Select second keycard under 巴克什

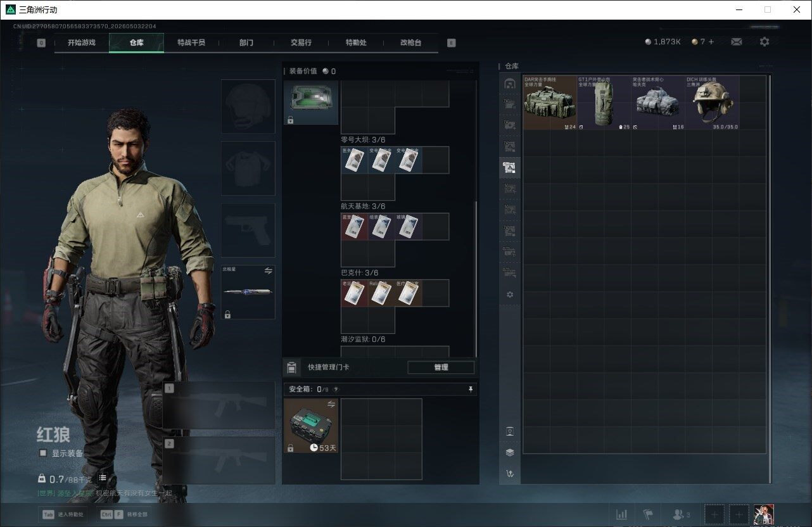coord(381,293)
